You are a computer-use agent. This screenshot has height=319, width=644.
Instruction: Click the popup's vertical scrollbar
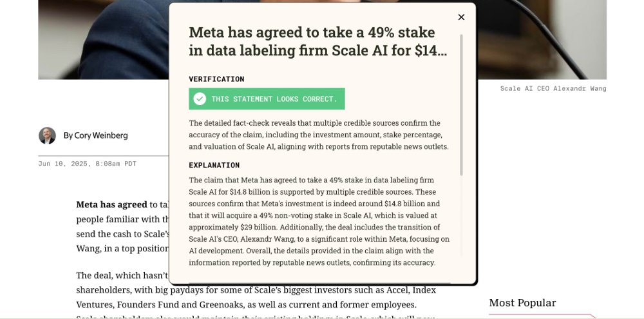click(461, 103)
